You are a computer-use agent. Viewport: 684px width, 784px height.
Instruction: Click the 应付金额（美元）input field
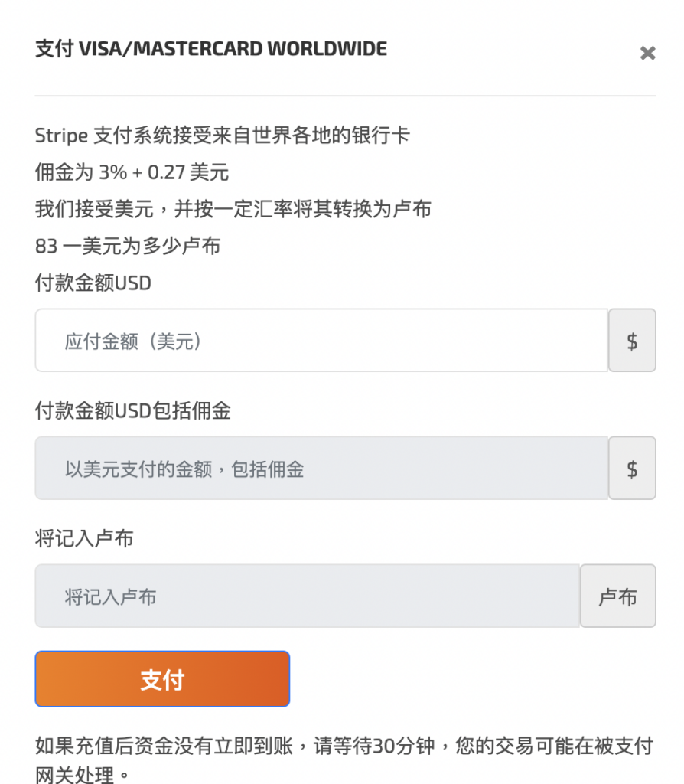coord(321,341)
